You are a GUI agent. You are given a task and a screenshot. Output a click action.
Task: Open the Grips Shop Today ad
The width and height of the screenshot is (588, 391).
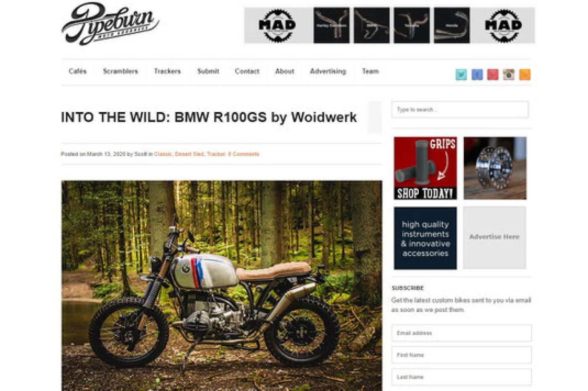click(x=425, y=168)
